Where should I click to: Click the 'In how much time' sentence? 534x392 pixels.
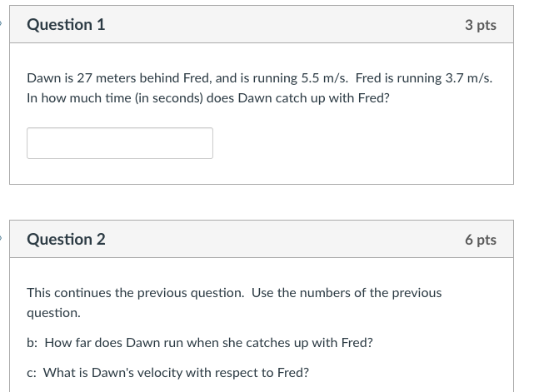(208, 98)
